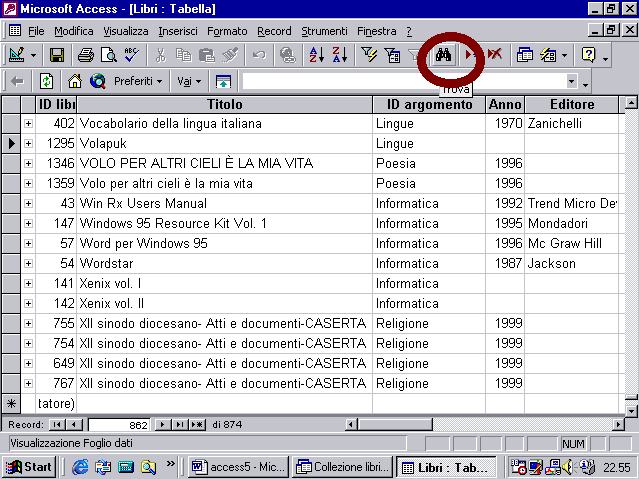Undo the last action

pyautogui.click(x=259, y=55)
